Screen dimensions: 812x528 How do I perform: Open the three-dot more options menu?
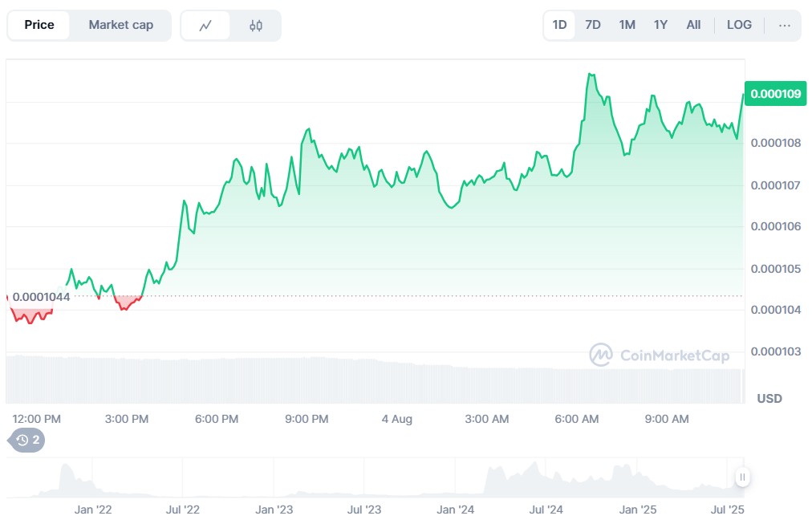point(784,25)
